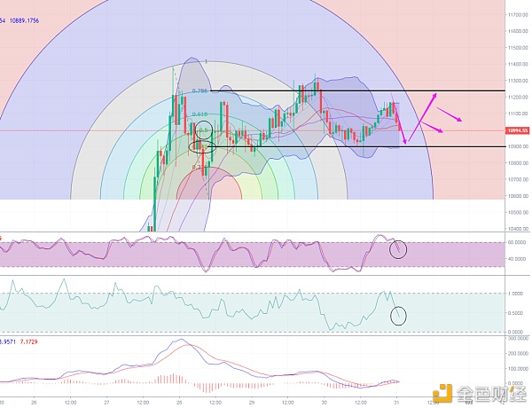Viewport: 532px width, 408px height.
Task: Click the 1.0000 oscillator scale label
Action: click(x=516, y=294)
